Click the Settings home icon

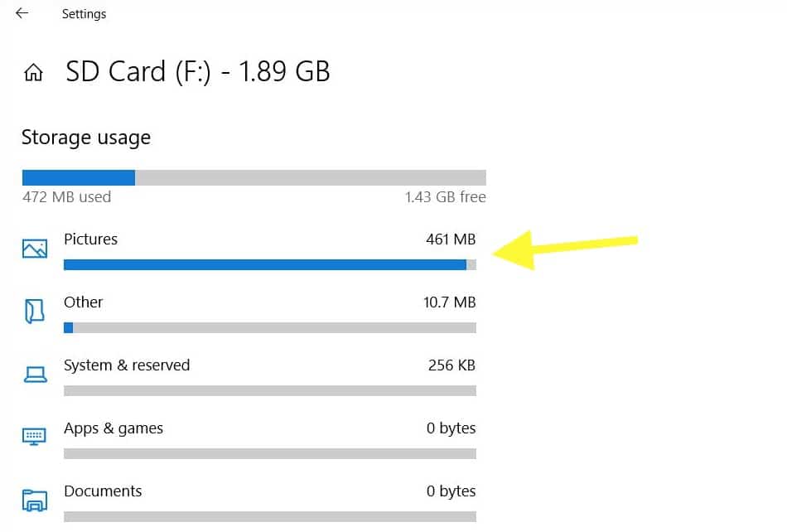(x=32, y=72)
